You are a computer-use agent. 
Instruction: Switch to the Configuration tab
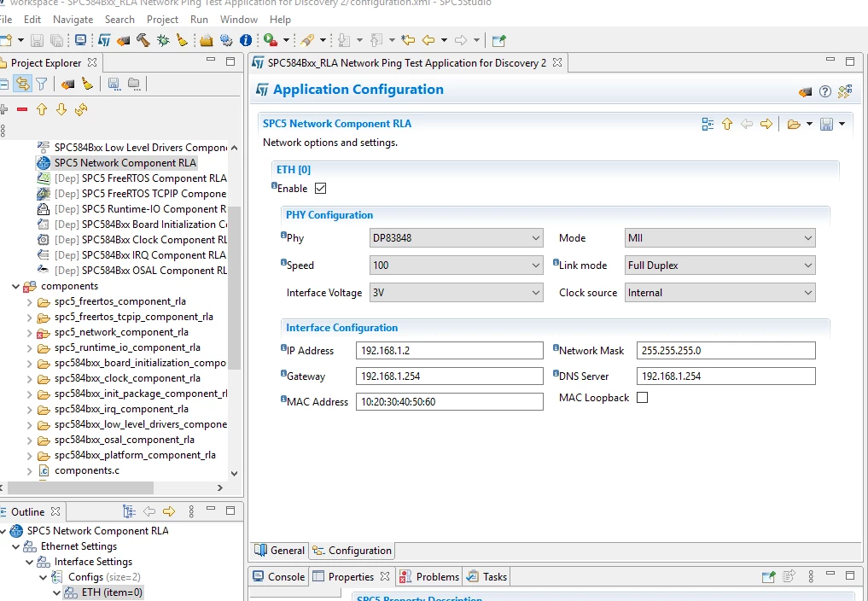coord(352,551)
